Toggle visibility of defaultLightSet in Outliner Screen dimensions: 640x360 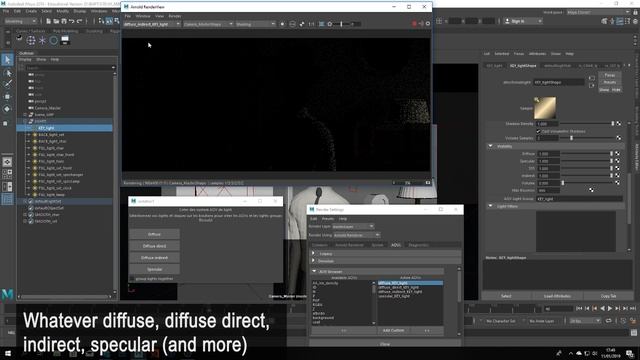pyautogui.click(x=31, y=201)
